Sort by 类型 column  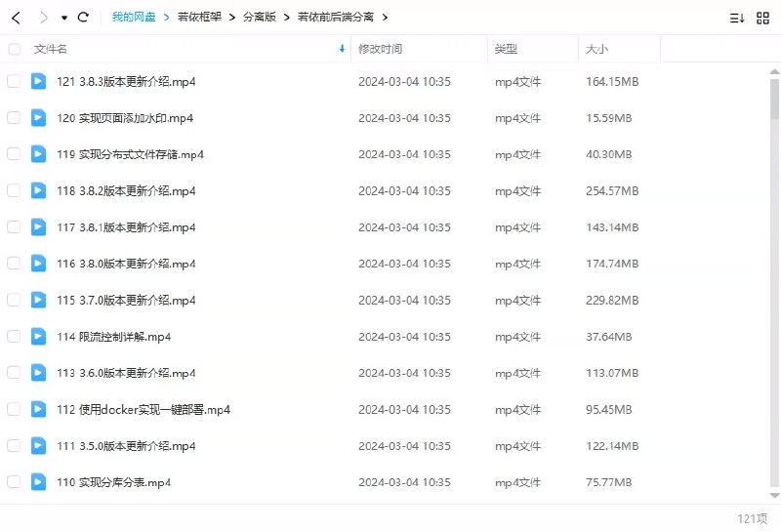click(x=506, y=49)
